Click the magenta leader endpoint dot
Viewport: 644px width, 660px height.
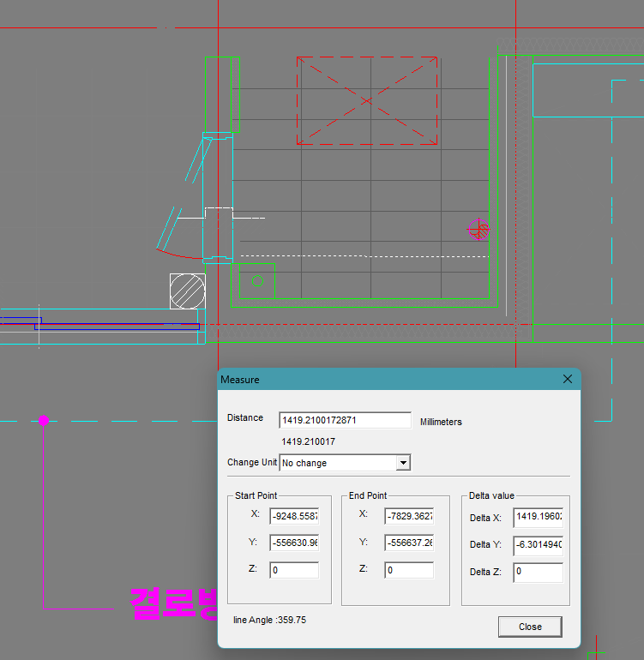pos(44,420)
